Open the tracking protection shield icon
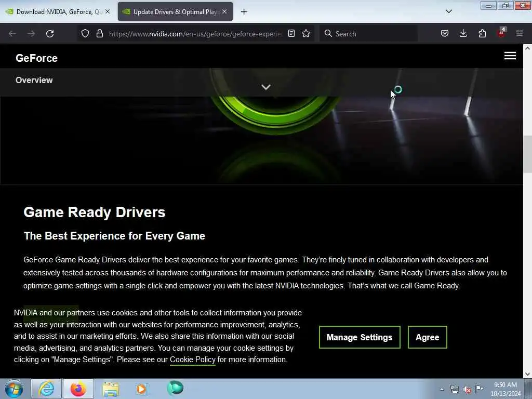This screenshot has width=532, height=399. pyautogui.click(x=85, y=33)
